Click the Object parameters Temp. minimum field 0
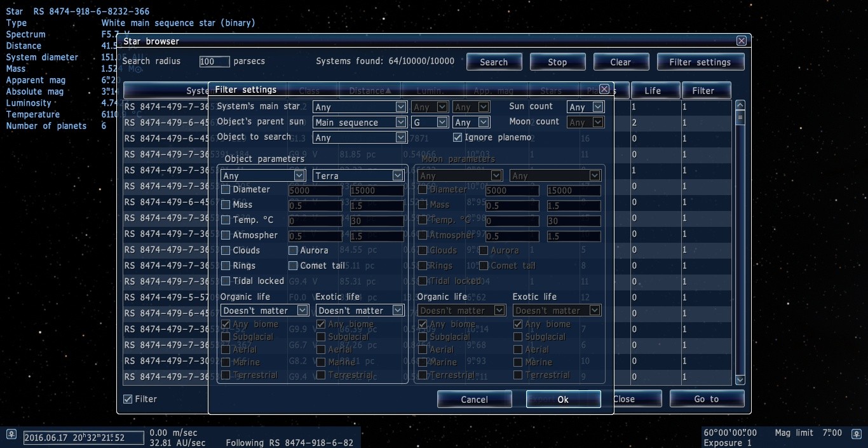This screenshot has height=448, width=868. (x=315, y=221)
